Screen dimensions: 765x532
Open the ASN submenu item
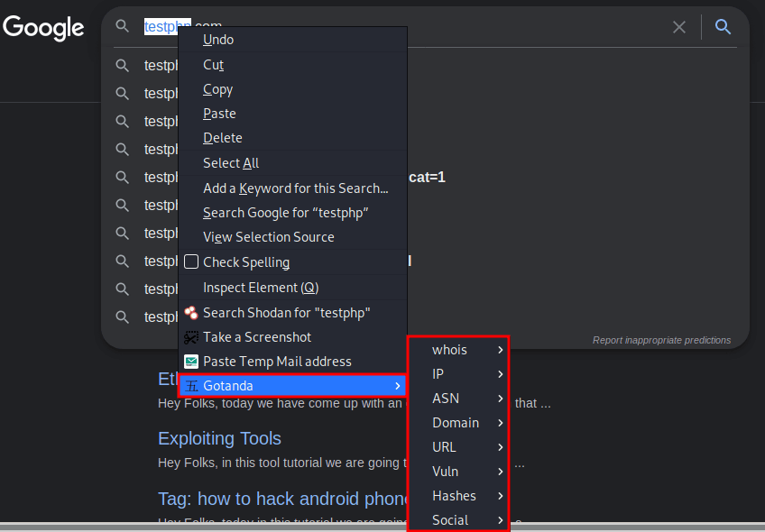[x=458, y=399]
